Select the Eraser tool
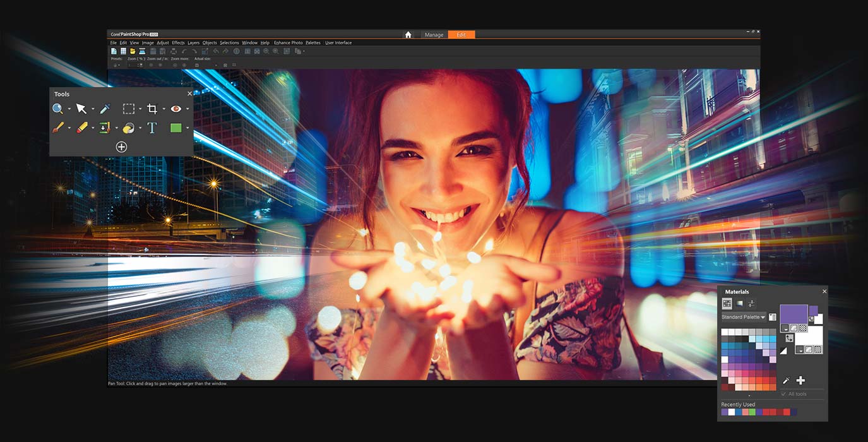Image resolution: width=868 pixels, height=442 pixels. tap(81, 128)
